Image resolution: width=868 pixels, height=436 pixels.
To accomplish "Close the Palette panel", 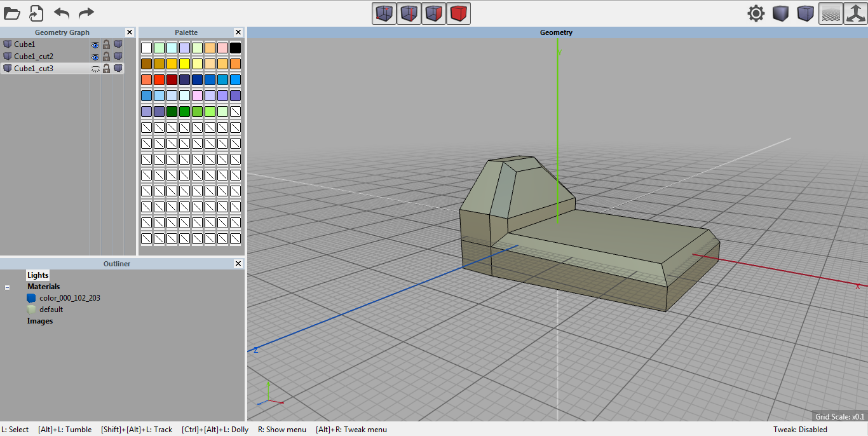I will (x=238, y=32).
